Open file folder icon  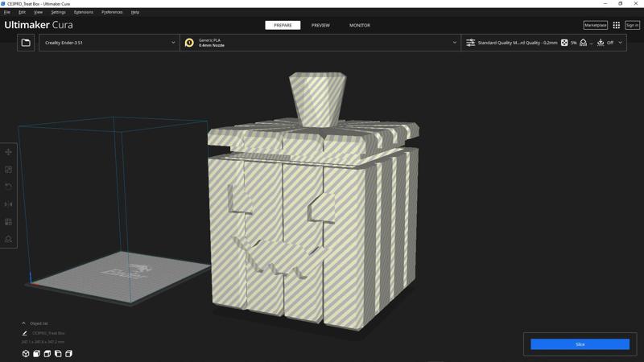[26, 43]
